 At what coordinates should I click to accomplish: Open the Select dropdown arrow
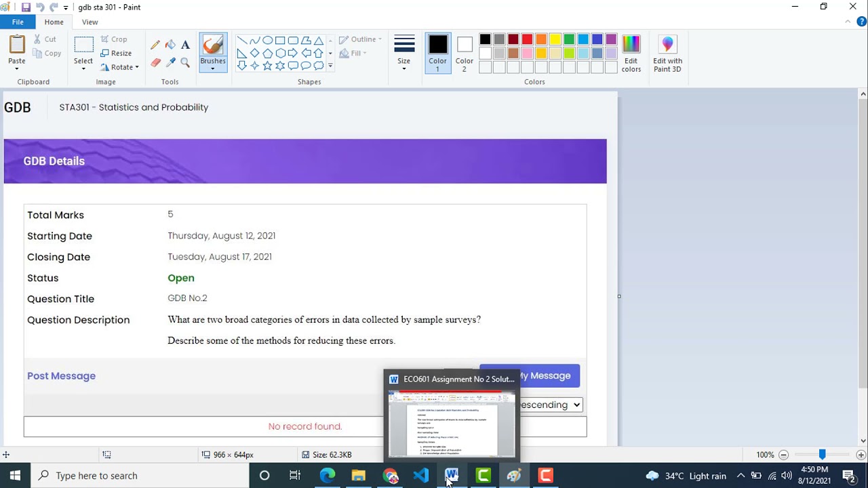pos(83,68)
